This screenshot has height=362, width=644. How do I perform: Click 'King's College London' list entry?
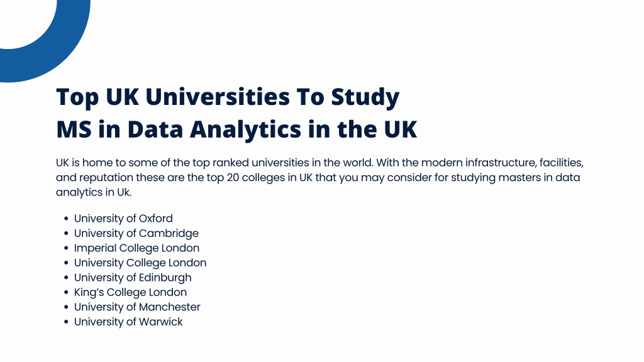[x=130, y=292]
